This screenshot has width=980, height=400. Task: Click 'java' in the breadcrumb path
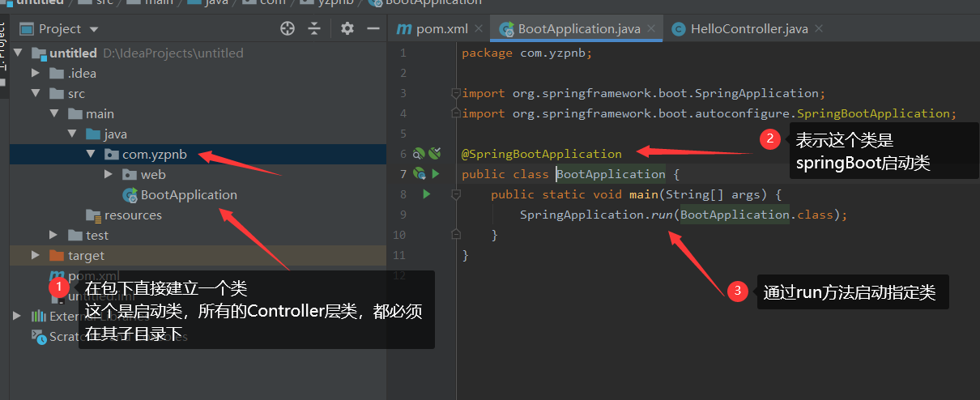coord(217,2)
